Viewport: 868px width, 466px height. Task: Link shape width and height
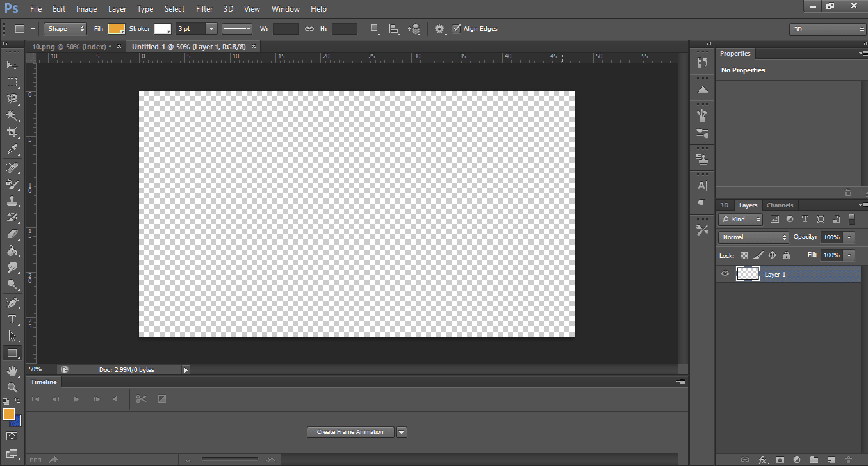309,29
